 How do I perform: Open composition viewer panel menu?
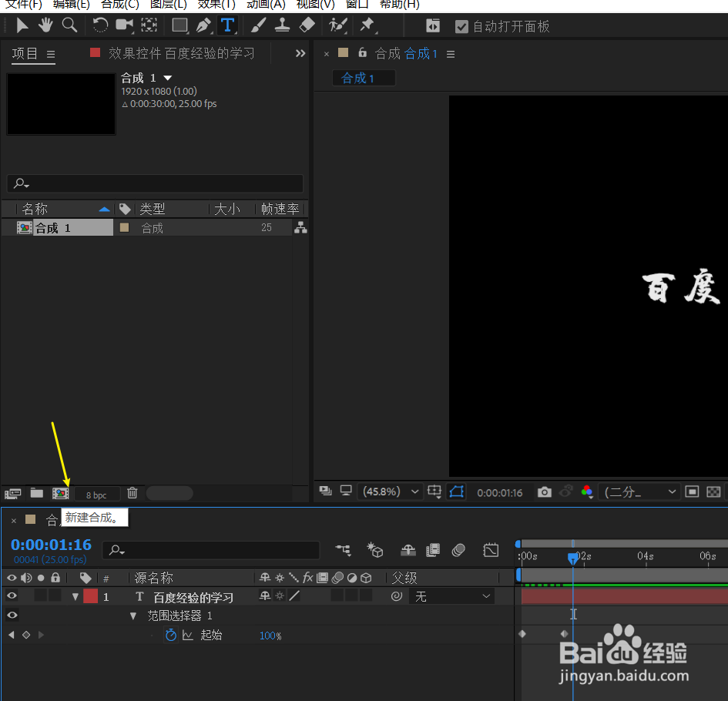pos(451,55)
